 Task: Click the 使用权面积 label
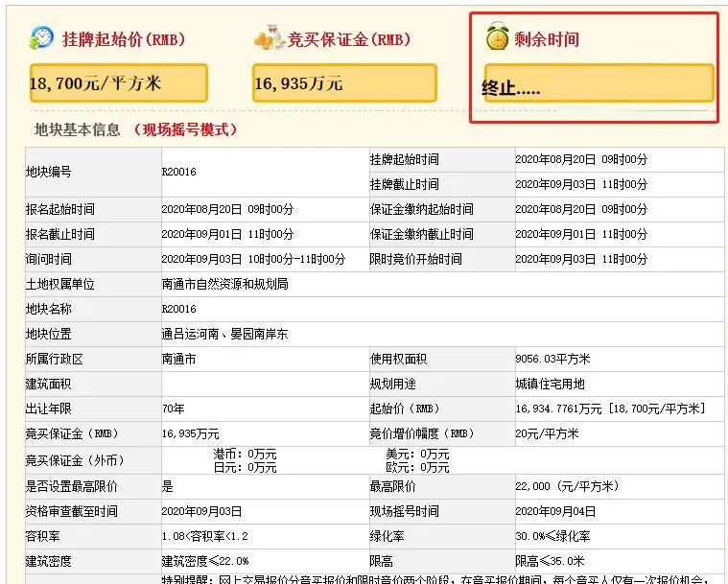(x=398, y=359)
